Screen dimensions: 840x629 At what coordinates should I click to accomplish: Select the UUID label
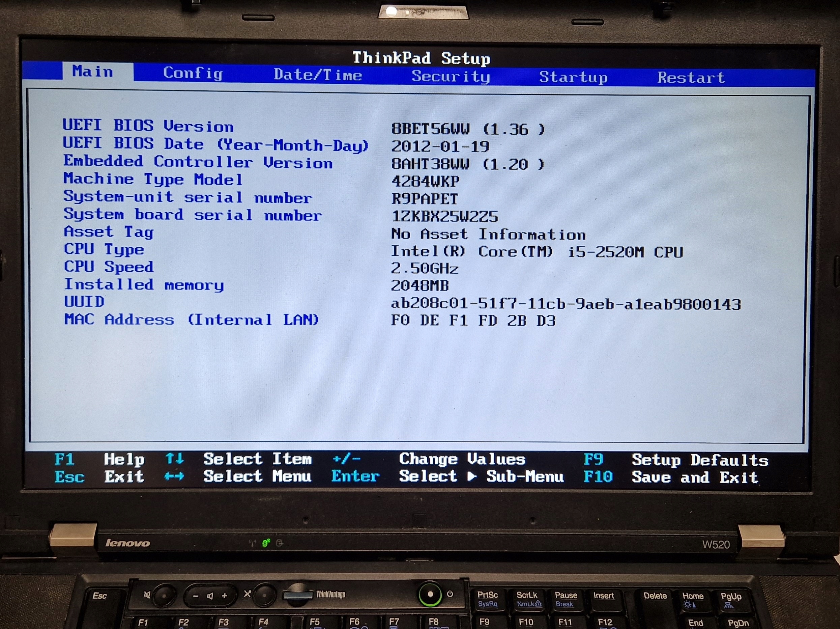tap(84, 302)
